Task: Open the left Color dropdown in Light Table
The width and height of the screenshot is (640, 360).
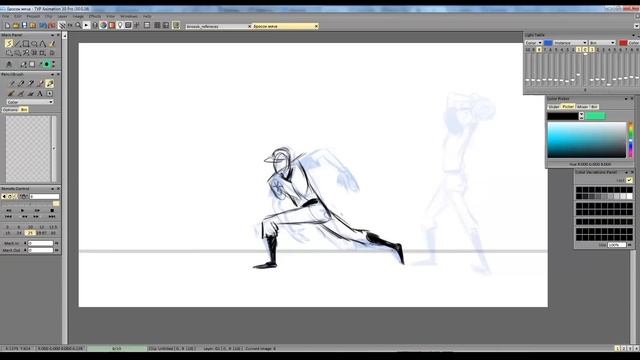Action: (533, 43)
